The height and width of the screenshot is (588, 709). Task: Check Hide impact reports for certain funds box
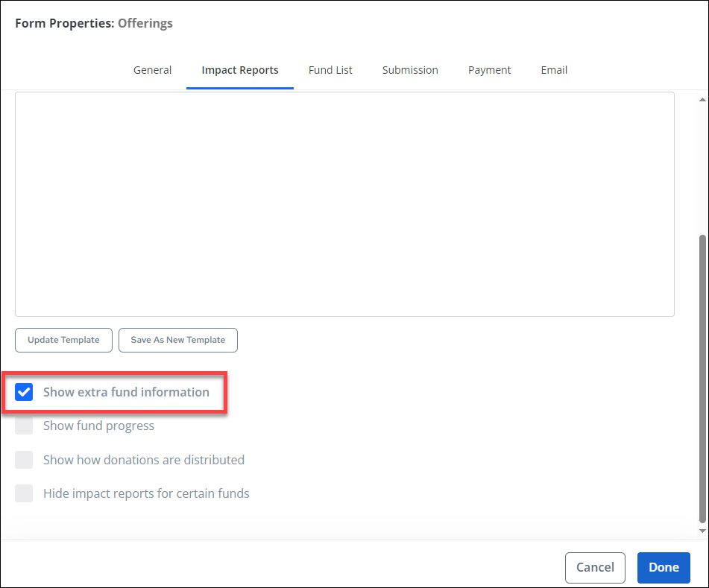(25, 493)
